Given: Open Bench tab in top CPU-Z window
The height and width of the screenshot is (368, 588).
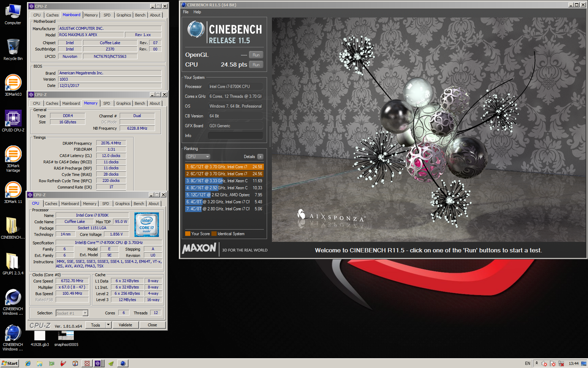Looking at the screenshot, I should 140,15.
